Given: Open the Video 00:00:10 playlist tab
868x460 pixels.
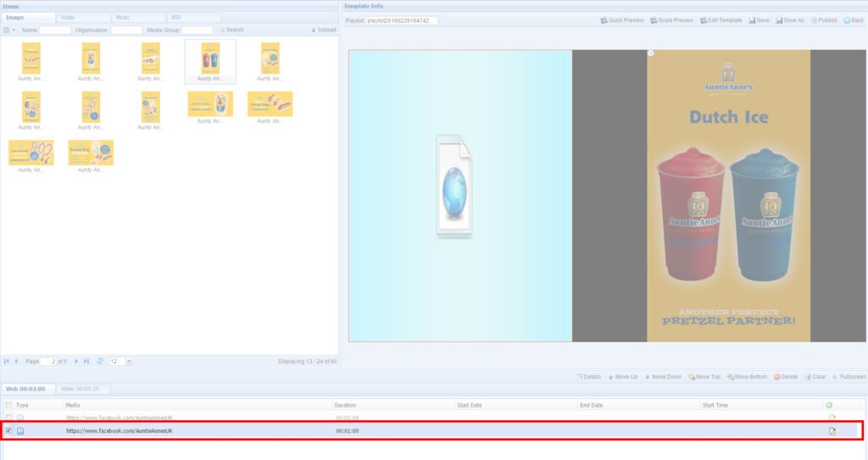Looking at the screenshot, I should coord(83,389).
